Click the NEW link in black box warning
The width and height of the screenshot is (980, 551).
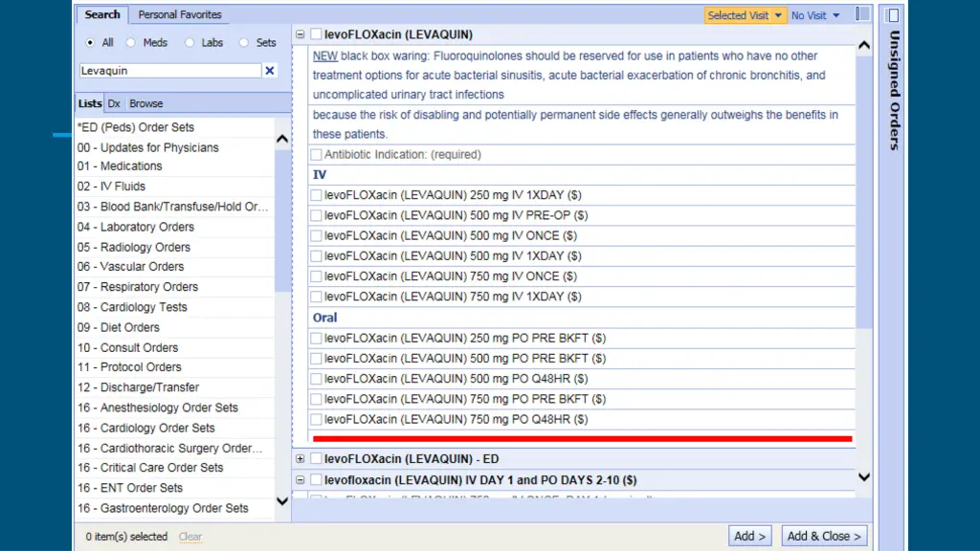[325, 56]
